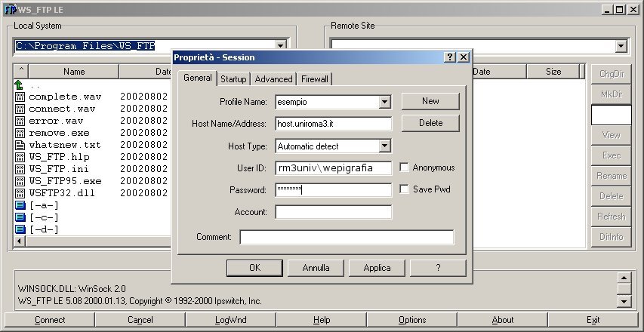Viewport: 644px width, 332px height.
Task: Click in the Account field
Action: pos(333,212)
